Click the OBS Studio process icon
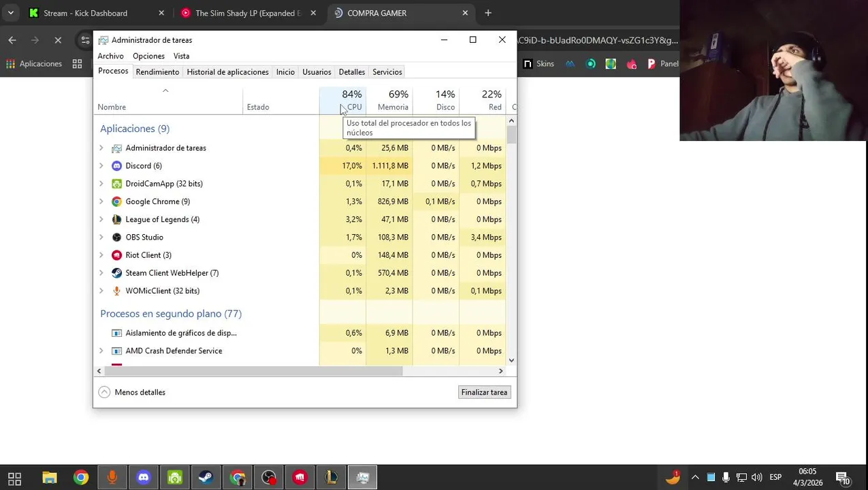868x490 pixels. click(116, 238)
